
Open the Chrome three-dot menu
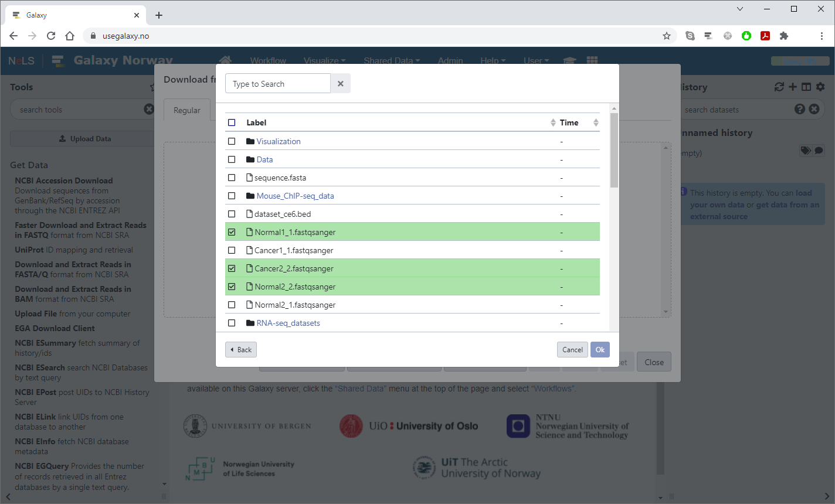click(x=822, y=36)
